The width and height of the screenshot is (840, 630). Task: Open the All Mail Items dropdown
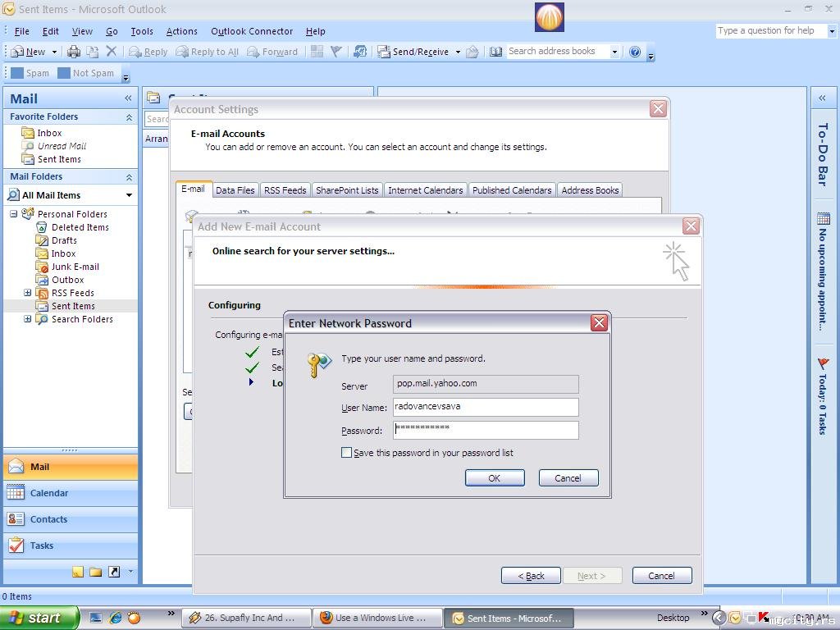129,195
